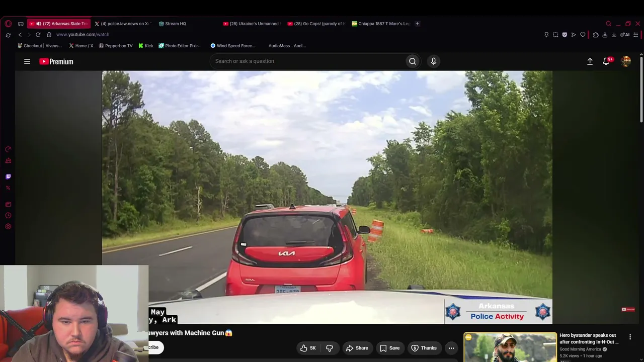Open the news panel icon in sidebar

pyautogui.click(x=8, y=205)
